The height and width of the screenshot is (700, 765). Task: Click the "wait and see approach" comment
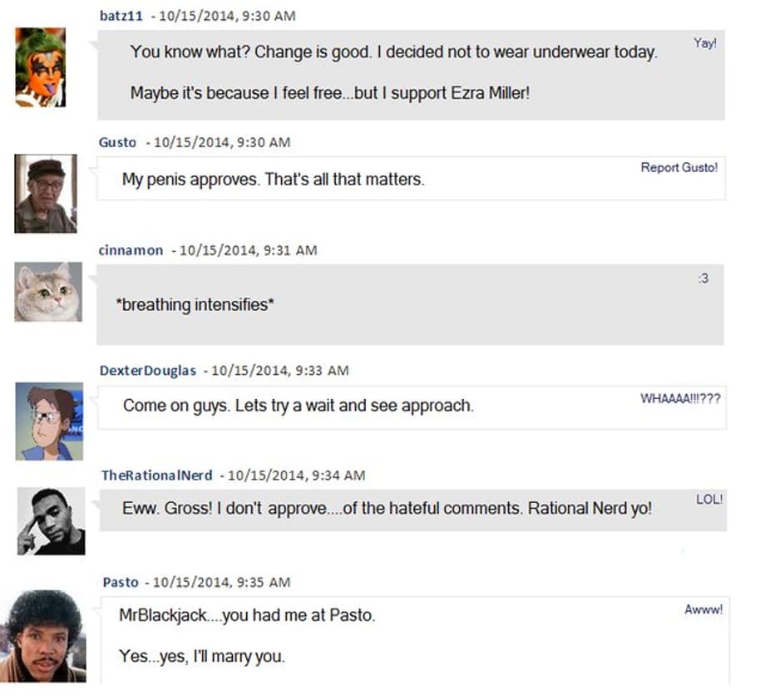pos(298,406)
